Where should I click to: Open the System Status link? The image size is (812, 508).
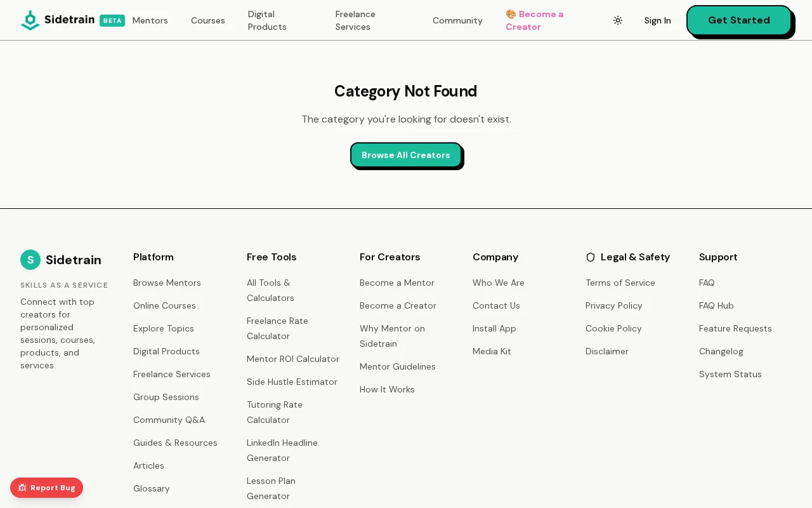tap(730, 374)
